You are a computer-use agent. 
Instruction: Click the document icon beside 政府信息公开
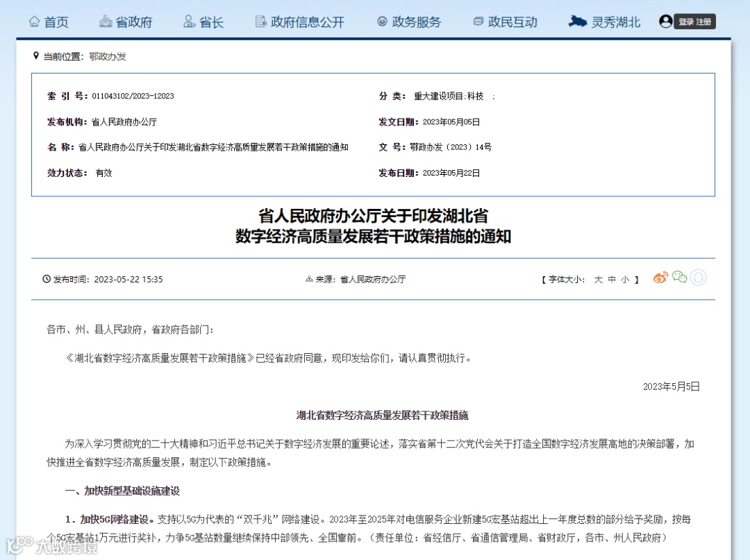(x=260, y=22)
